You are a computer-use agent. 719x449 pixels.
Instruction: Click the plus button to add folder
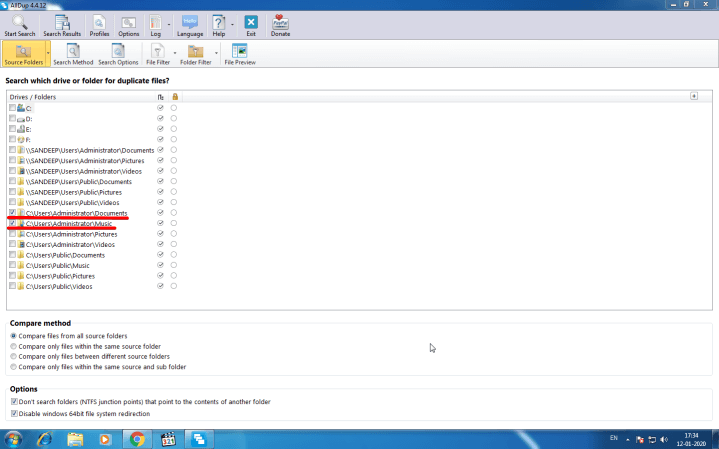[x=694, y=96]
